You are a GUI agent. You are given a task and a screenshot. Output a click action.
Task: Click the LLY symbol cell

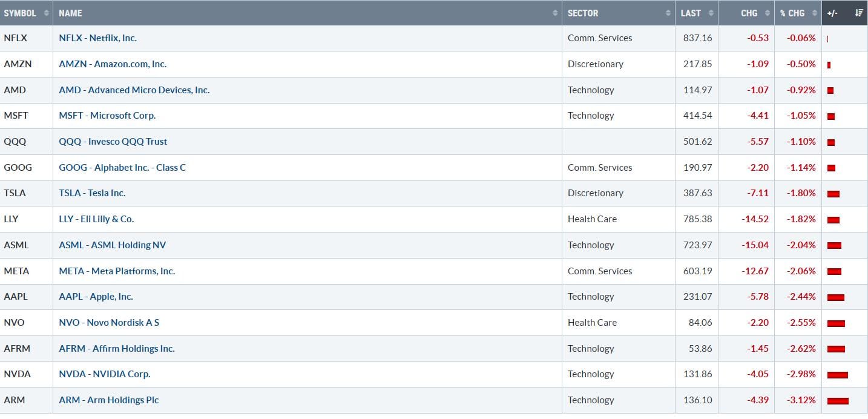tap(12, 219)
